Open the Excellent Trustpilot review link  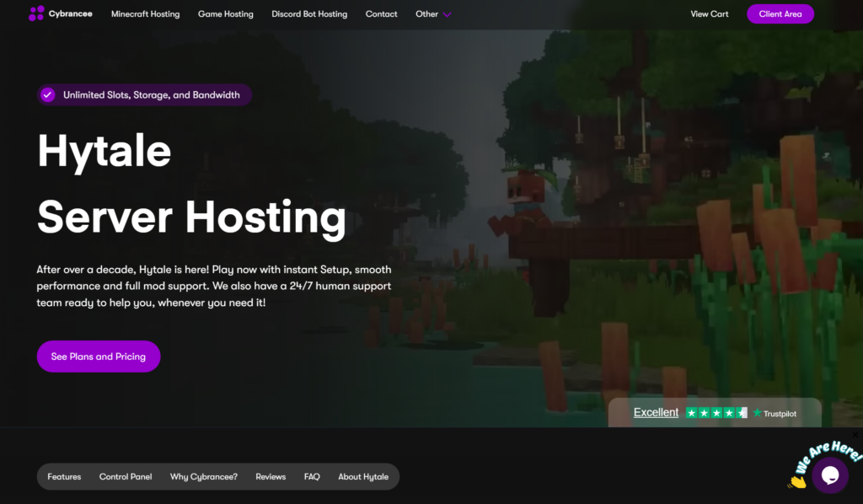pyautogui.click(x=657, y=412)
